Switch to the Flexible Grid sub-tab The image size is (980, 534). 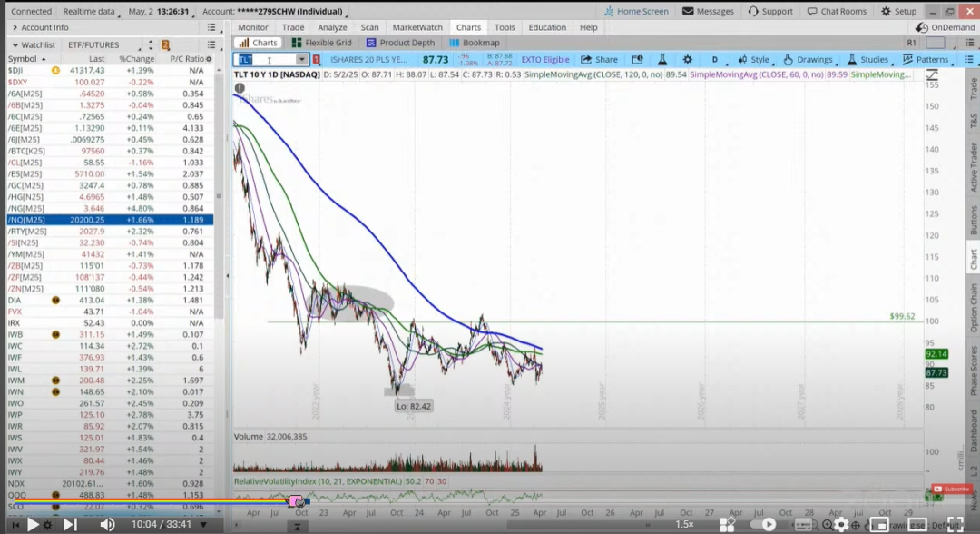(321, 43)
